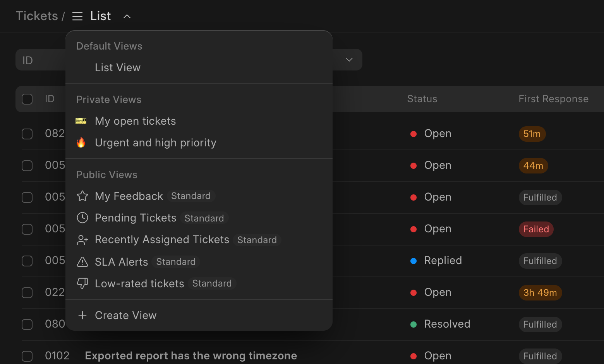Check the box for ticket 0102
The height and width of the screenshot is (364, 604).
(27, 356)
